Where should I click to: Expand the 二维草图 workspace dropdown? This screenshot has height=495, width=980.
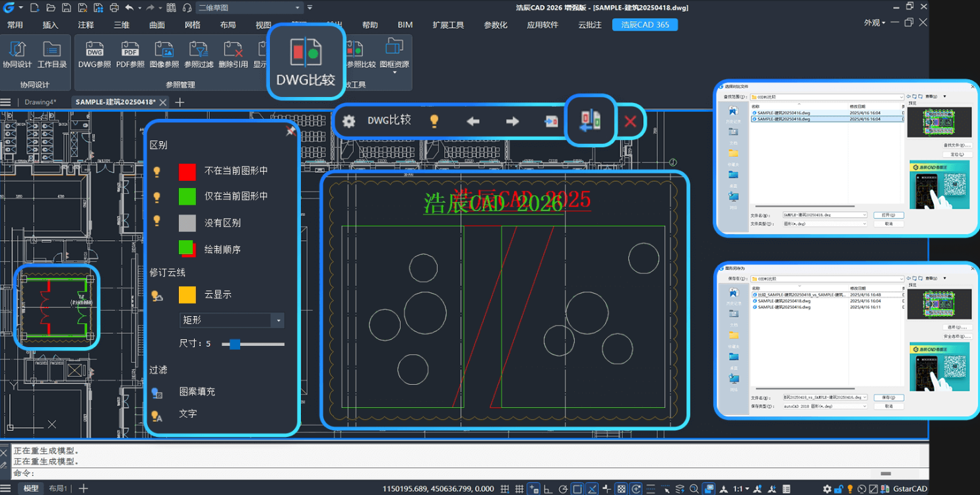click(x=298, y=8)
